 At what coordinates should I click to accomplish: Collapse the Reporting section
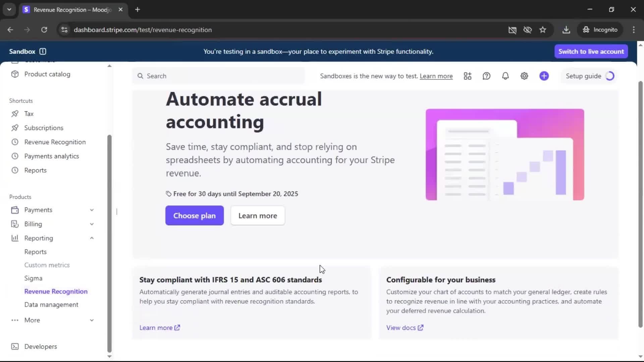click(x=92, y=238)
